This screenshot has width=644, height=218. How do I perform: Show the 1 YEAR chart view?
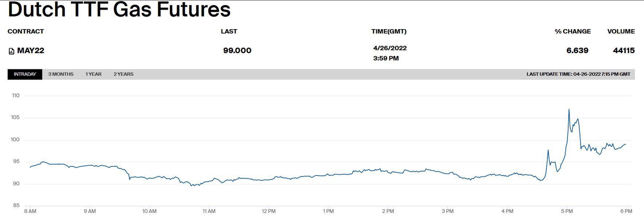tap(94, 74)
